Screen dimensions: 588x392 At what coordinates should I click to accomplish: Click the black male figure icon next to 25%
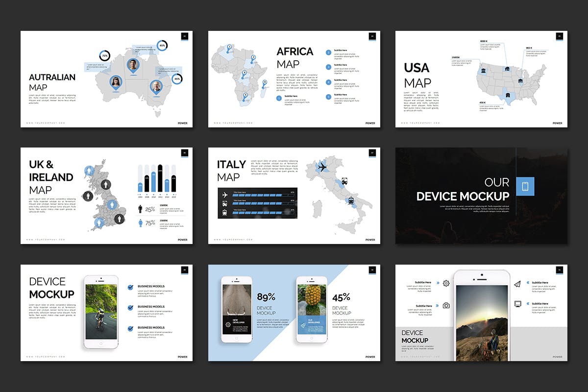(140, 209)
